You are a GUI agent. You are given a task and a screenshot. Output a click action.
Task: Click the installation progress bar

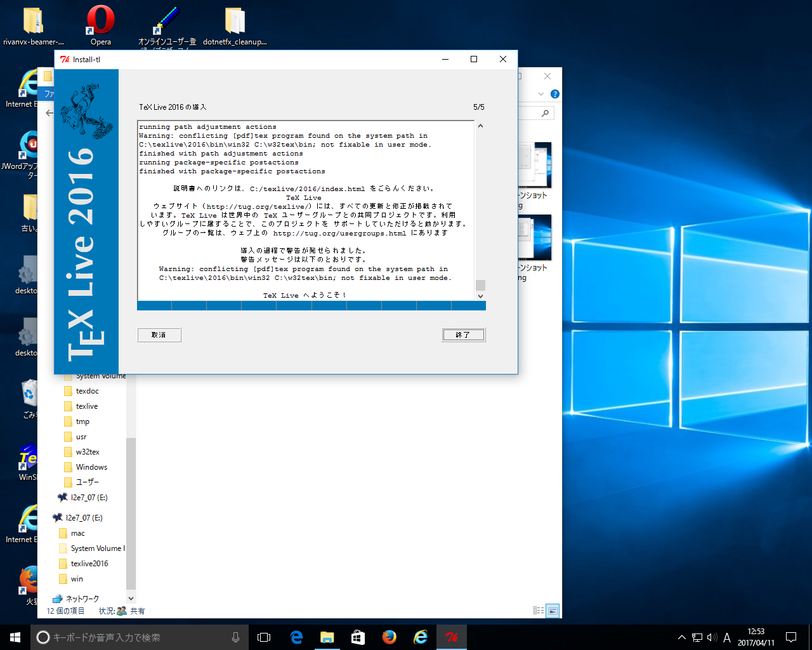tap(311, 306)
